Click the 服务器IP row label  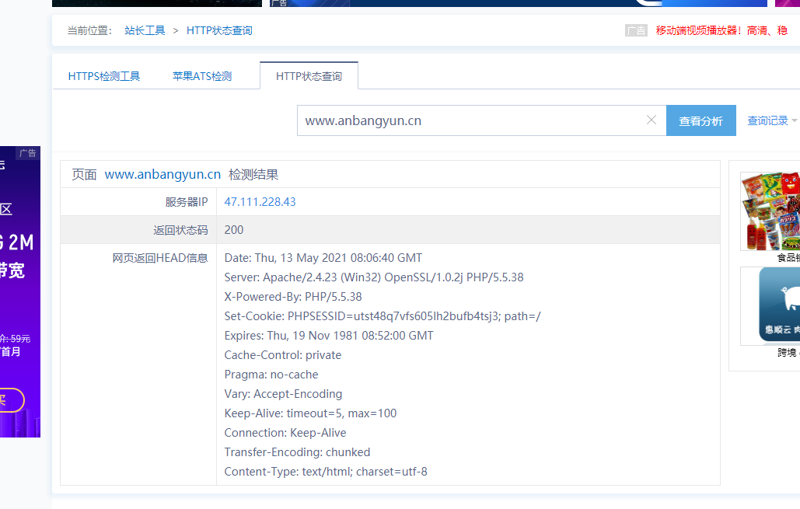186,202
